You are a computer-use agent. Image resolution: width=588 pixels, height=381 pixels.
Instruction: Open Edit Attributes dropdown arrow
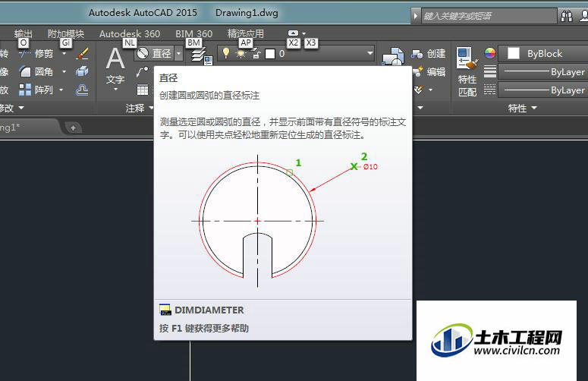[430, 90]
